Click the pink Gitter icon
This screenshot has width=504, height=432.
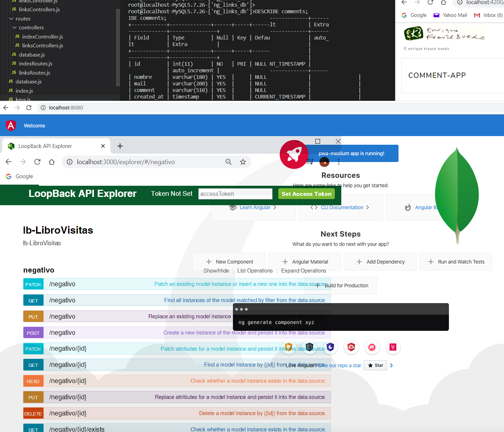point(393,347)
